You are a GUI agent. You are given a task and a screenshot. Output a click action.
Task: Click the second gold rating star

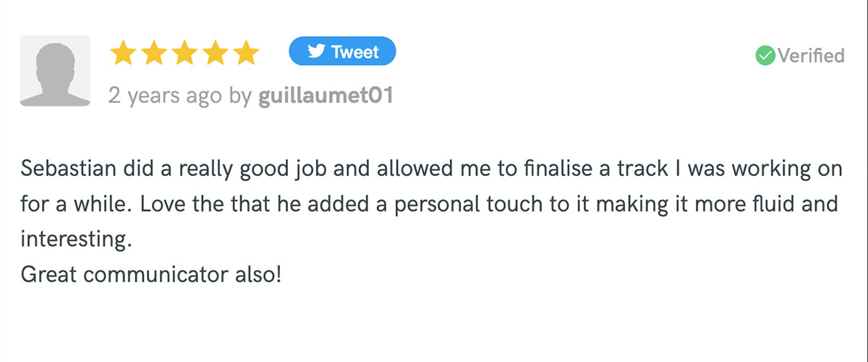click(153, 53)
